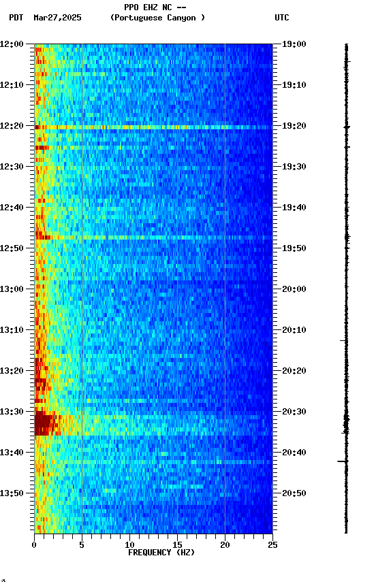The width and height of the screenshot is (376, 588).
Task: Click the '12:50' PDT time label
Action: (12, 248)
